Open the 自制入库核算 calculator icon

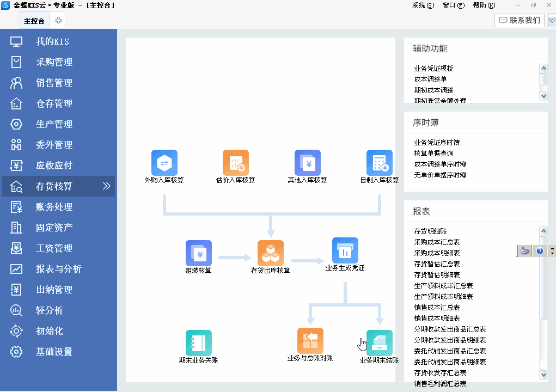[380, 163]
